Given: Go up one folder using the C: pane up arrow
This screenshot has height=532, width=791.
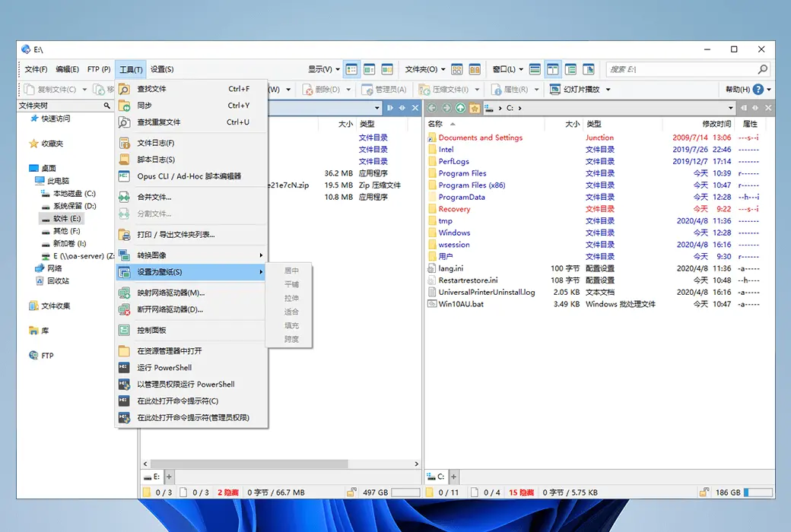Looking at the screenshot, I should pyautogui.click(x=461, y=107).
